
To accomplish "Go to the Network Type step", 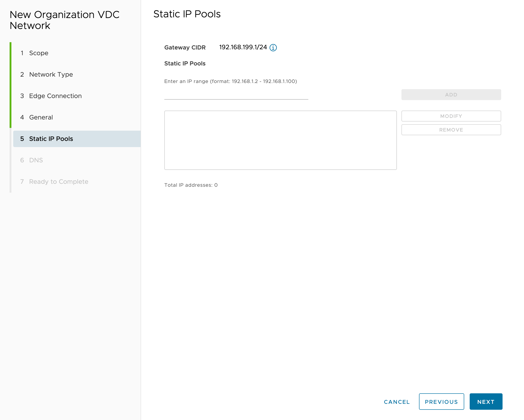I will coord(51,74).
